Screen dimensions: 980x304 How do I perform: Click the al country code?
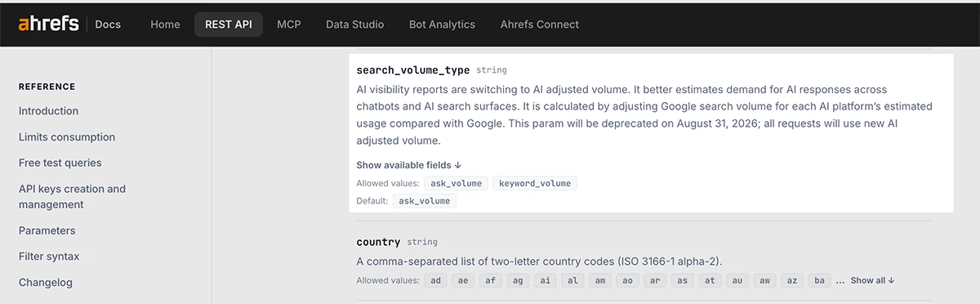pyautogui.click(x=573, y=280)
